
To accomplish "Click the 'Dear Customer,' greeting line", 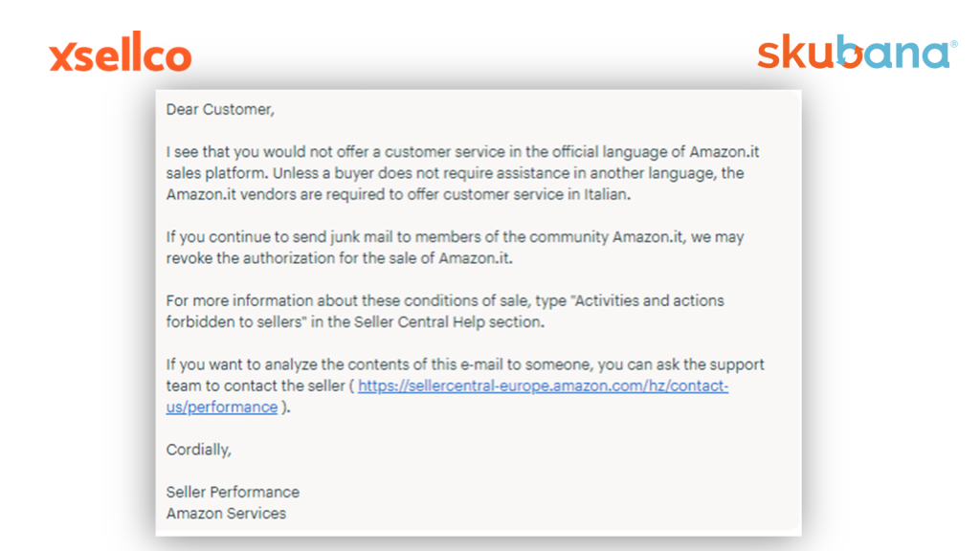I will 220,109.
